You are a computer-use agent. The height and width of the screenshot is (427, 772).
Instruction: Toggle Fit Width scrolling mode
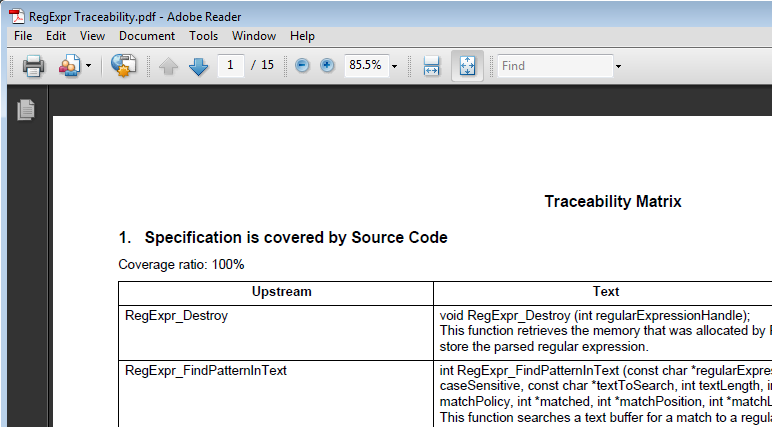tap(432, 66)
